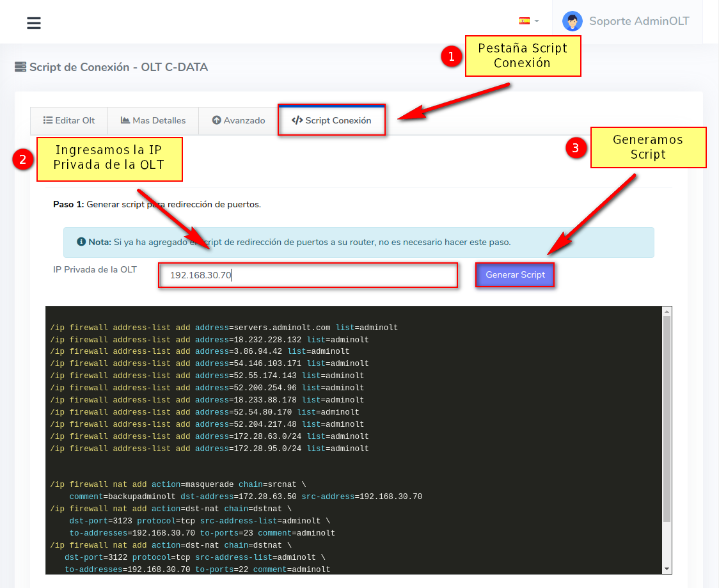This screenshot has height=588, width=719.
Task: Open the Script Conexión tab
Action: [331, 120]
